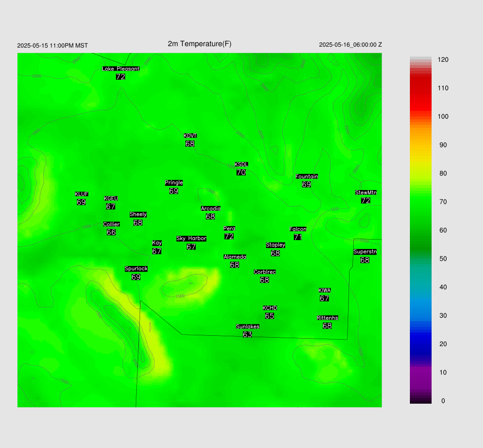The image size is (483, 448).
Task: Click the Spurlock station label
Action: point(136,268)
